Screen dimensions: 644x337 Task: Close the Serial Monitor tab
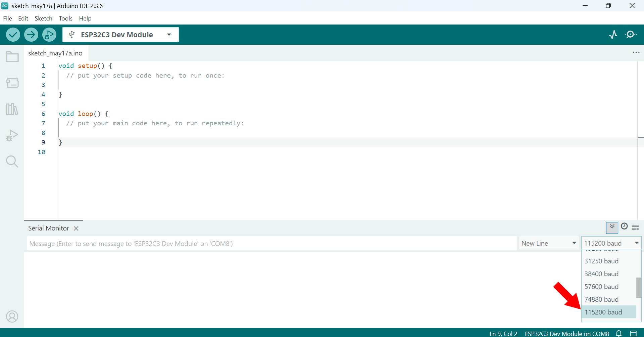(76, 228)
